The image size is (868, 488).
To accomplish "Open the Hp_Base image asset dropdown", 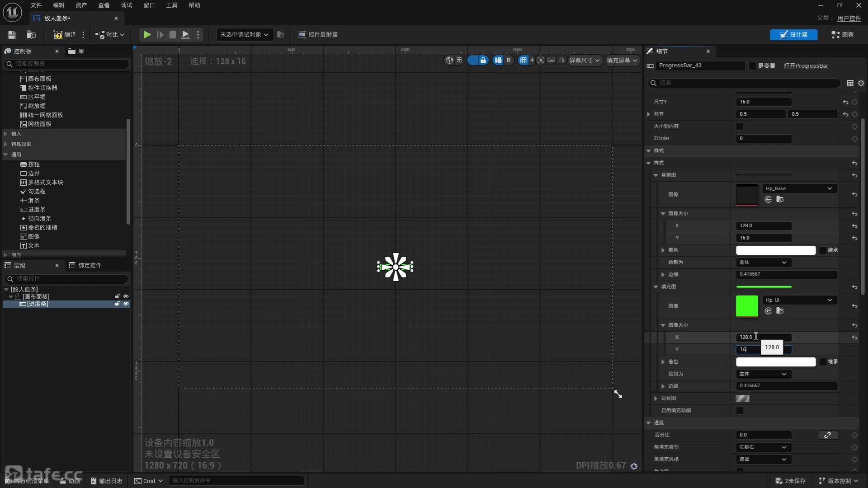I will tap(799, 188).
